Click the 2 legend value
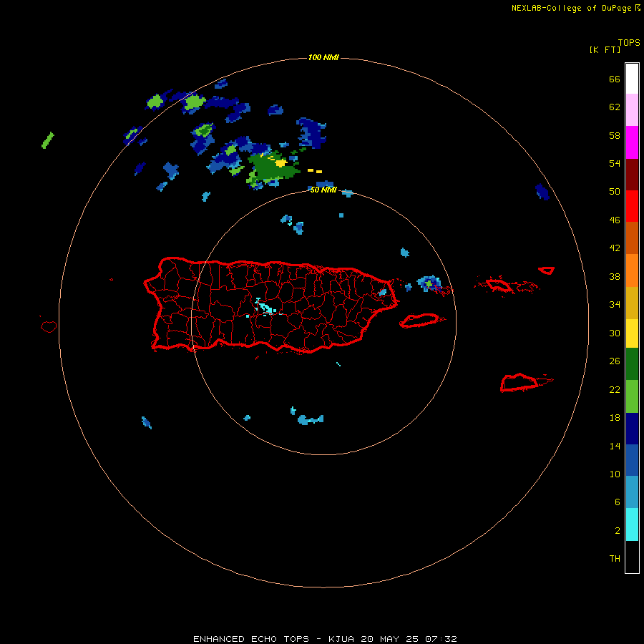The image size is (644, 644). tap(618, 531)
